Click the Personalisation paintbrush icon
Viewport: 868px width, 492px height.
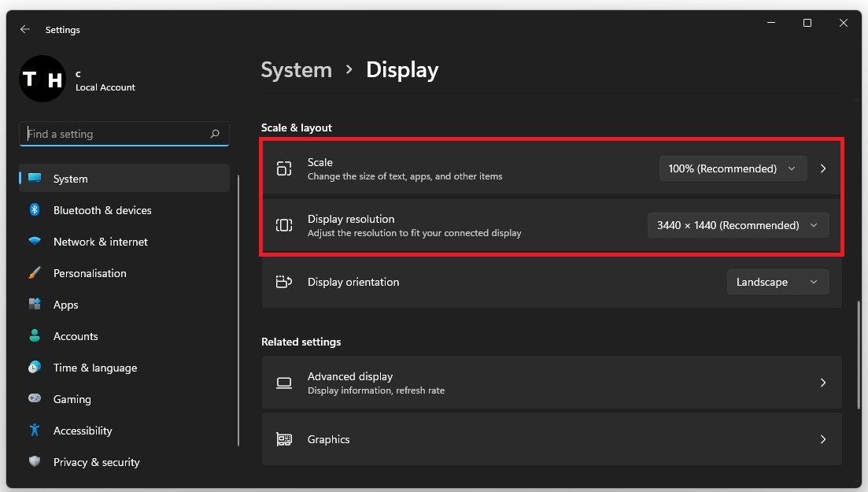[x=35, y=273]
